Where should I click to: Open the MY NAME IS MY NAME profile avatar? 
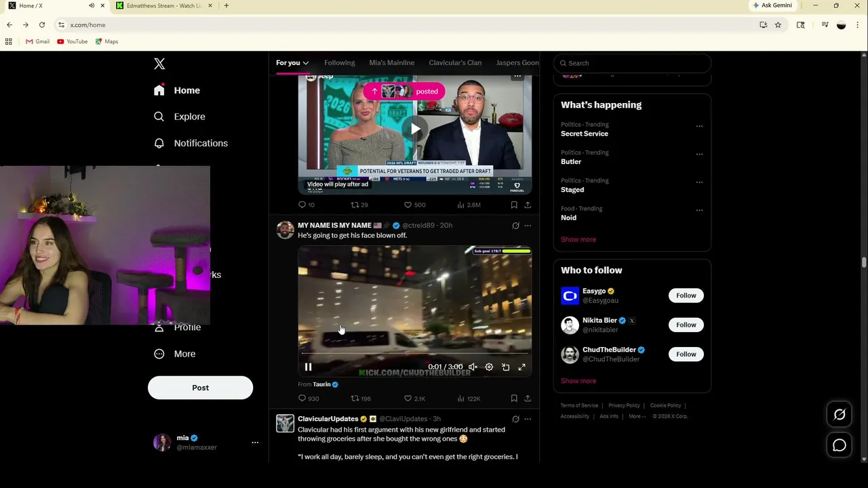(285, 230)
